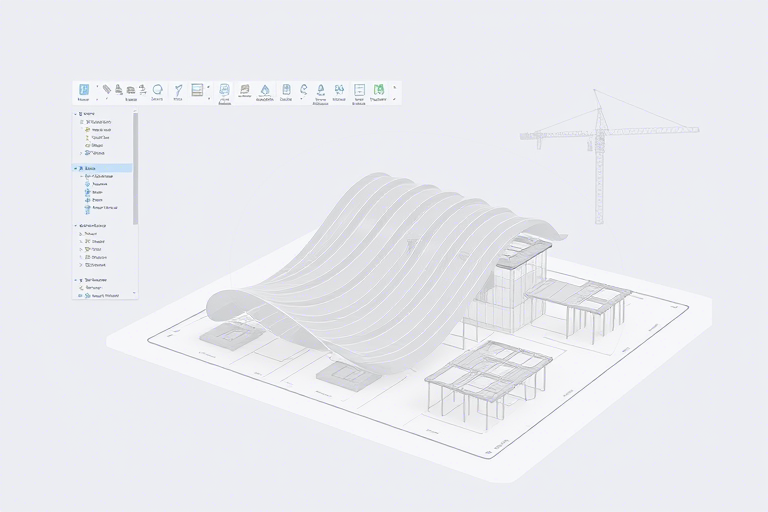768x512 pixels.
Task: Select the picture layers toolbar icon
Action: (x=244, y=89)
